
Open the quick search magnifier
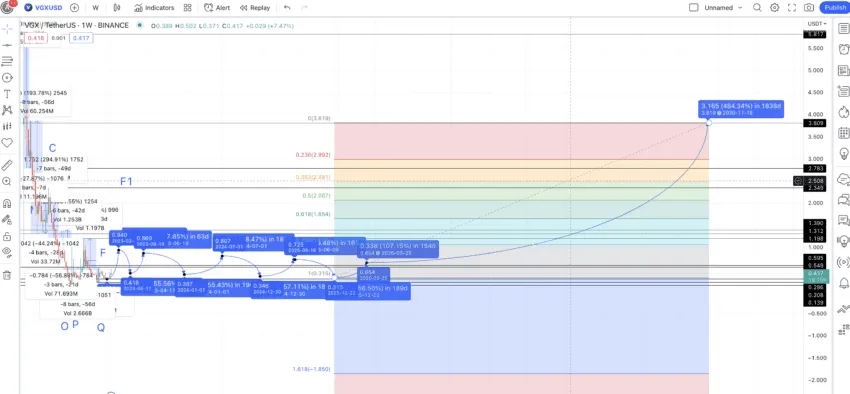point(757,8)
